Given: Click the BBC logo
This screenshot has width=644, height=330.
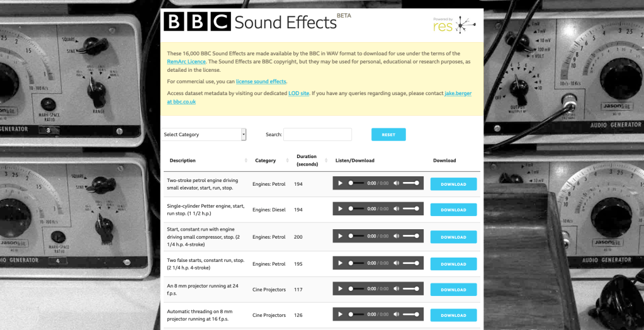Looking at the screenshot, I should (x=197, y=22).
